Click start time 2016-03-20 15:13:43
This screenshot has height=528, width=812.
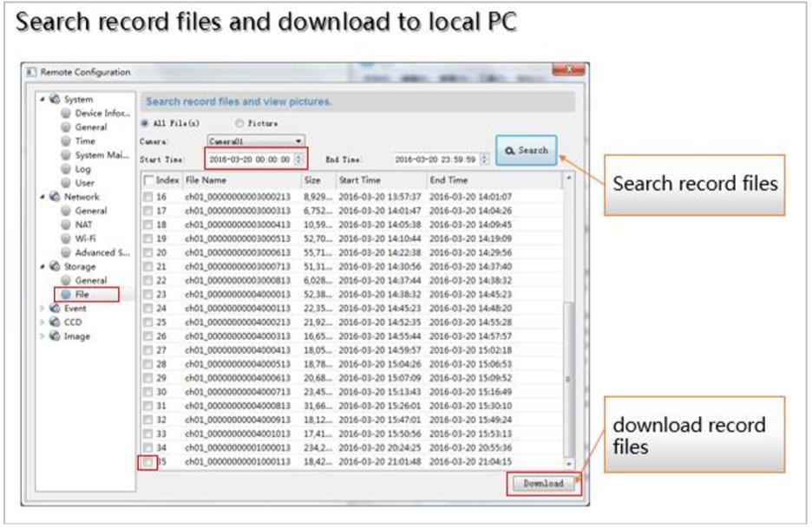coord(380,392)
